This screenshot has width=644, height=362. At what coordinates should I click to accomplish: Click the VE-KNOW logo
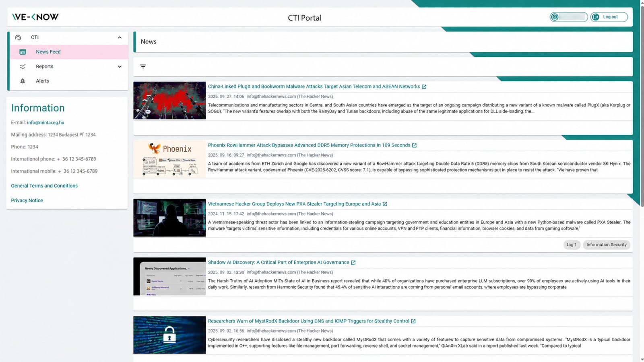(x=35, y=17)
